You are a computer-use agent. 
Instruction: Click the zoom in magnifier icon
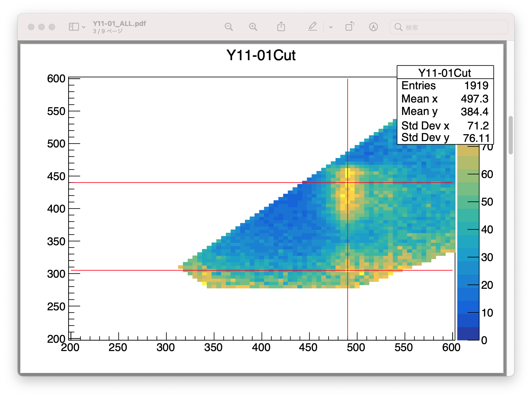tap(253, 27)
